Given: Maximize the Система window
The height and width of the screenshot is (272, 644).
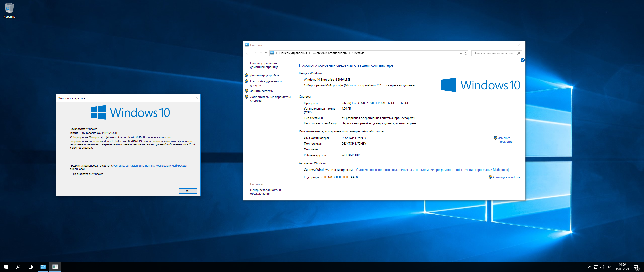Looking at the screenshot, I should 508,45.
